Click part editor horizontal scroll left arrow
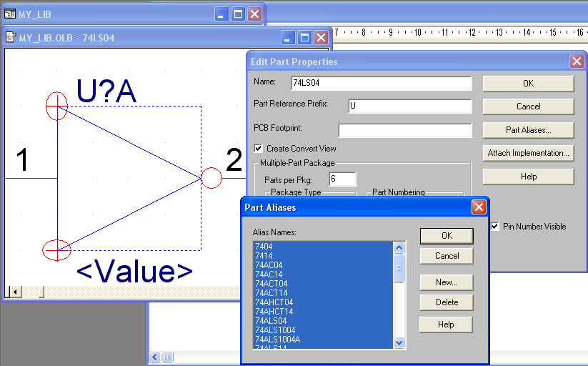 pyautogui.click(x=16, y=292)
